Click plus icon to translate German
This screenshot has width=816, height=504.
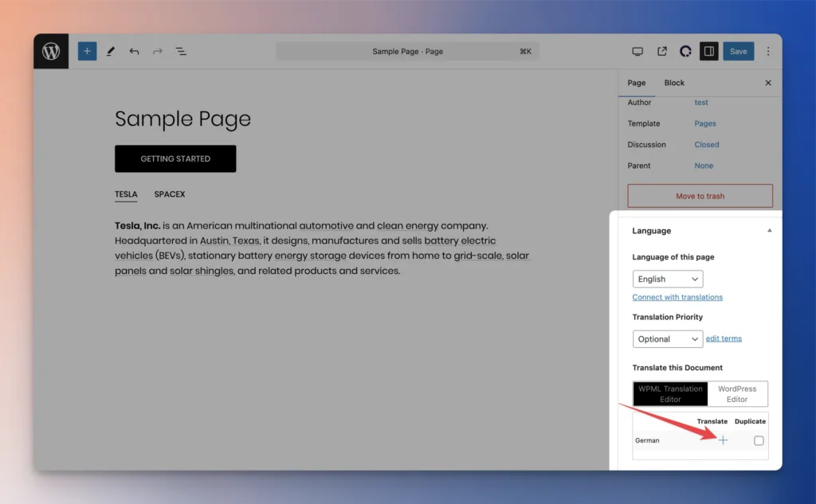coord(723,440)
